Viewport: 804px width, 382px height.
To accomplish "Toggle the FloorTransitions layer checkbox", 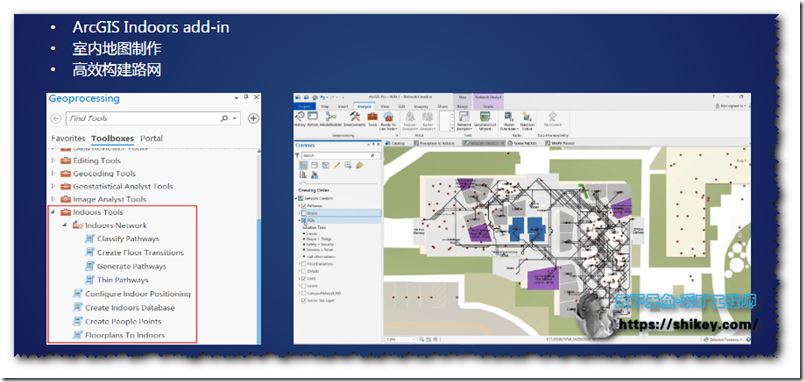I will (x=304, y=264).
